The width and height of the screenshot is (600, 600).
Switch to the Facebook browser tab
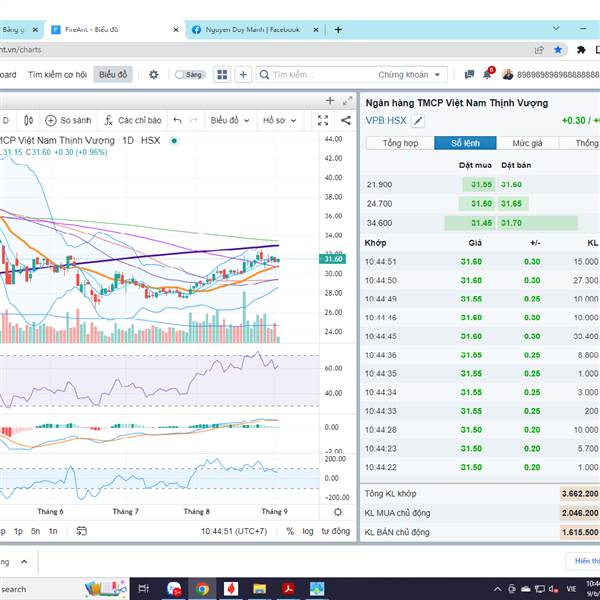[253, 30]
